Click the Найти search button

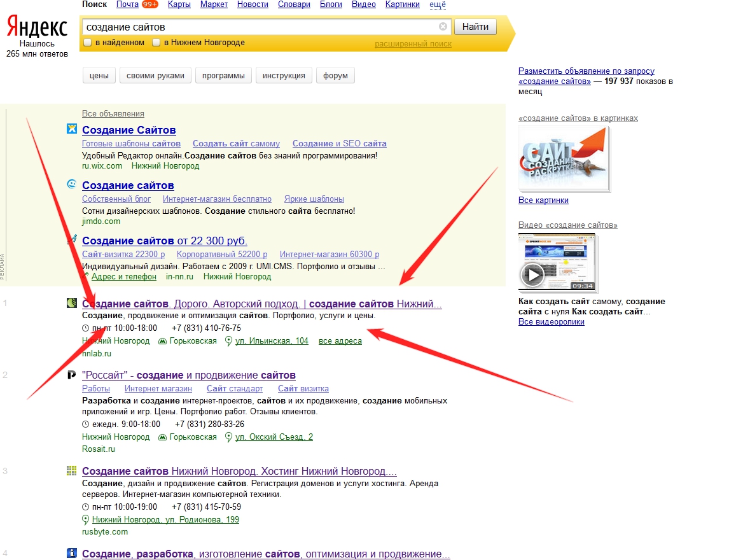(475, 27)
